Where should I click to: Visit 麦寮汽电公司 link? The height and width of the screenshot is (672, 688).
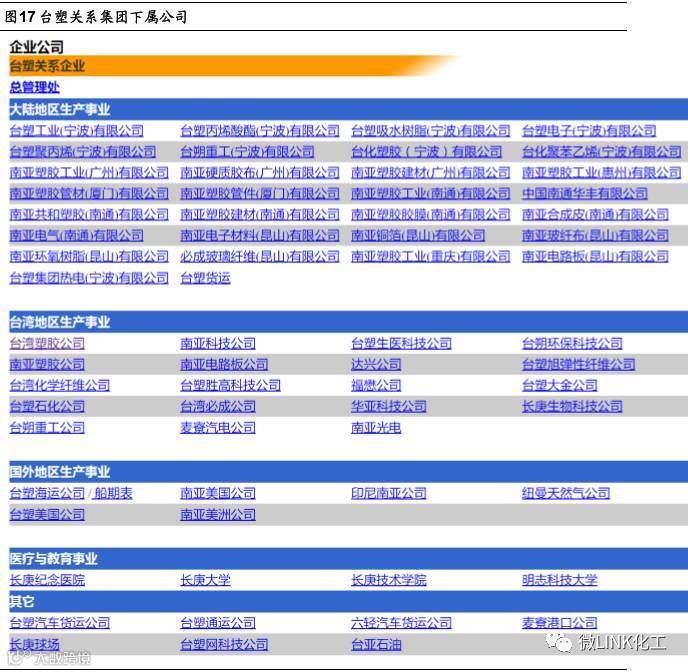[x=218, y=428]
